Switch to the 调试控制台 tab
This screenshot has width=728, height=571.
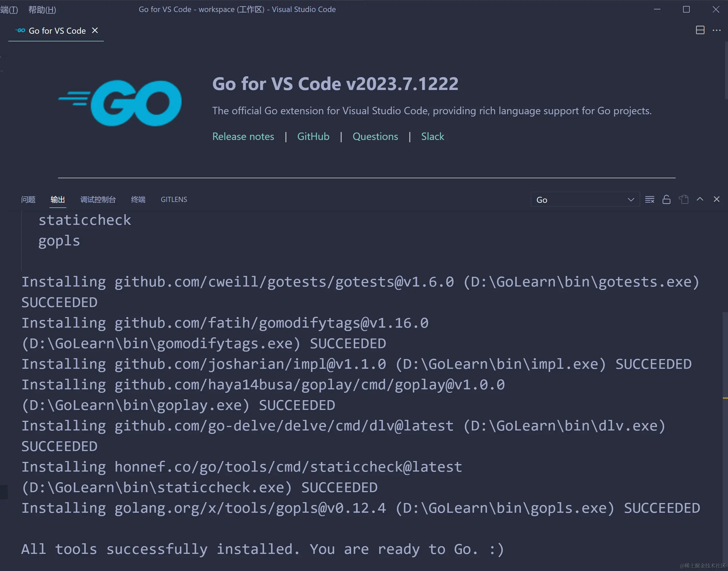98,200
